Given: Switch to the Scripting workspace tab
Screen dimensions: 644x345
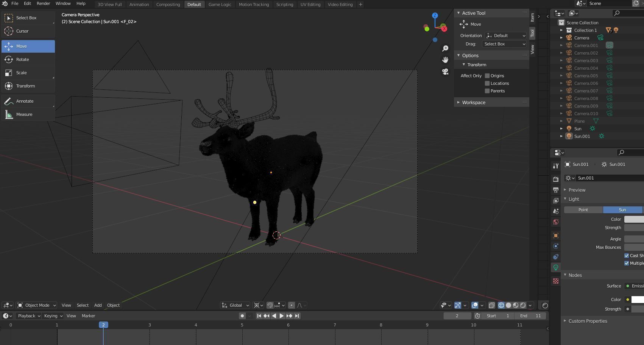Looking at the screenshot, I should coord(285,5).
